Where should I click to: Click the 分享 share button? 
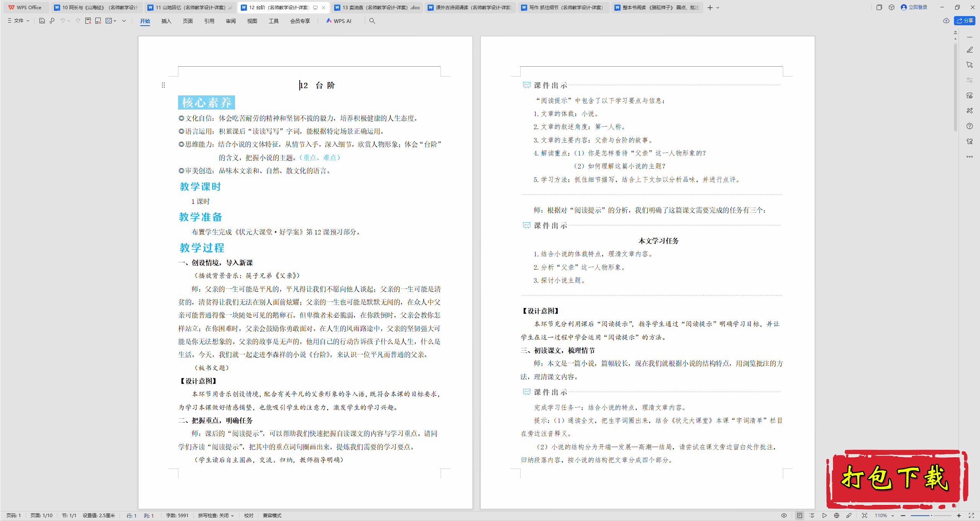point(965,21)
